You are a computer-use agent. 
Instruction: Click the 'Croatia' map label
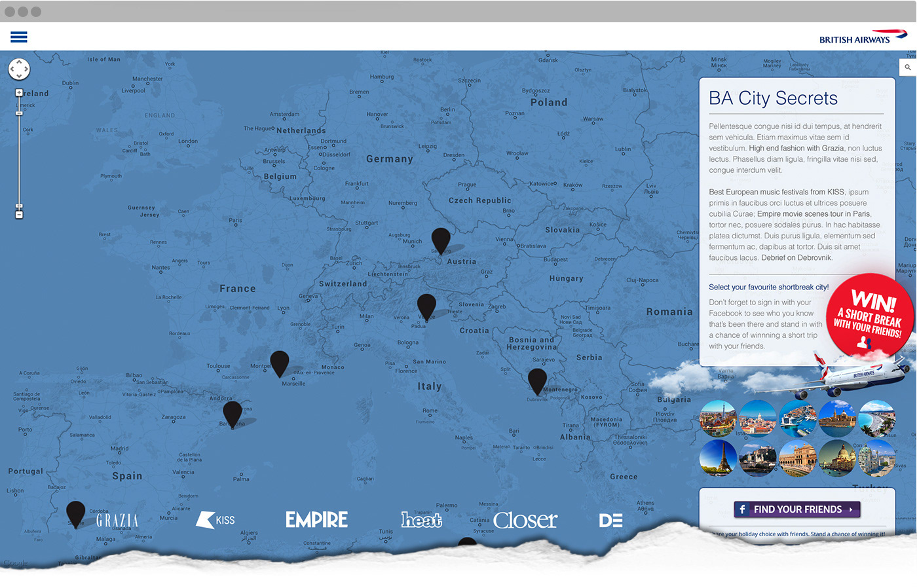(474, 331)
